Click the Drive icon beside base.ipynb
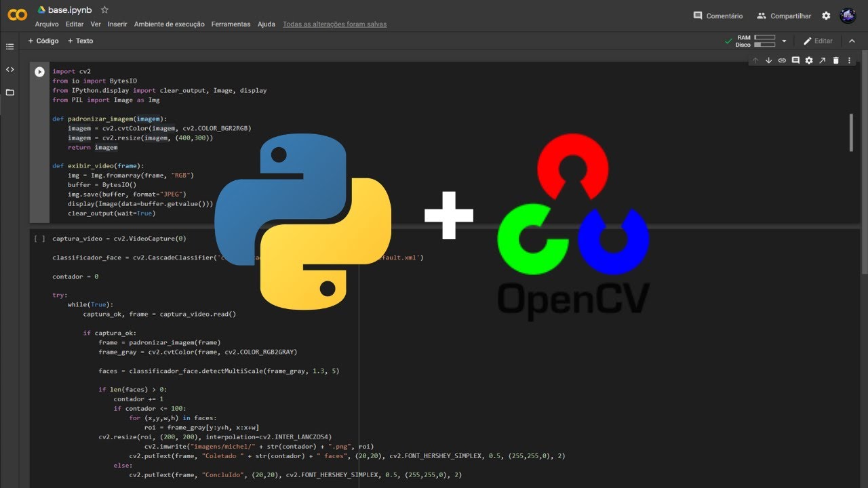Image resolution: width=868 pixels, height=488 pixels. pos(41,10)
